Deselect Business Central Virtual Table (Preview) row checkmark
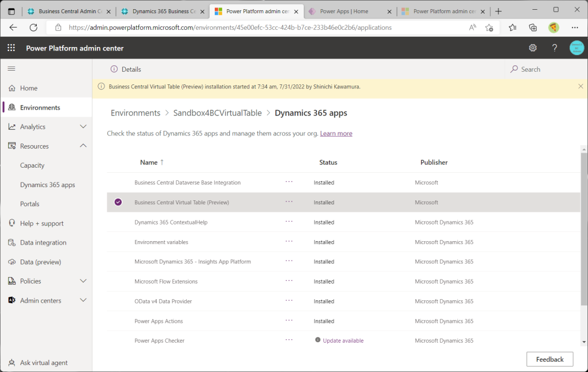 point(118,202)
